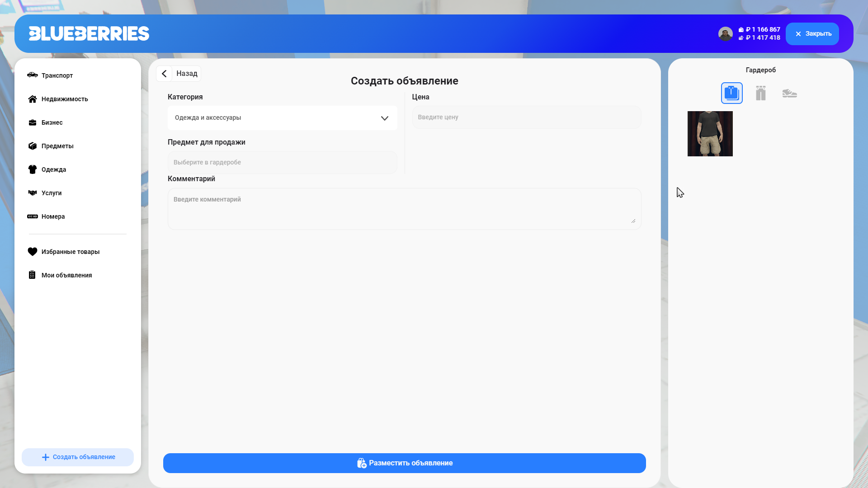Click the Создать объявление sidebar button

tap(78, 457)
